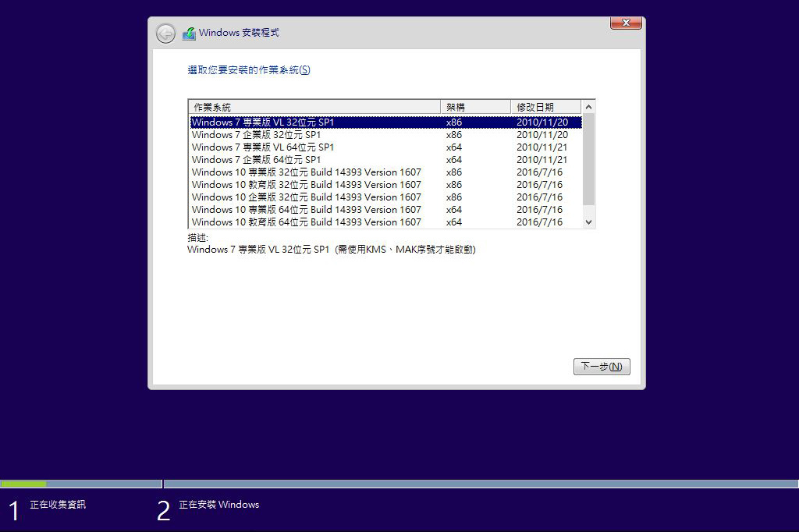Sort by the 架構 column header
This screenshot has height=532, width=799.
(x=475, y=107)
